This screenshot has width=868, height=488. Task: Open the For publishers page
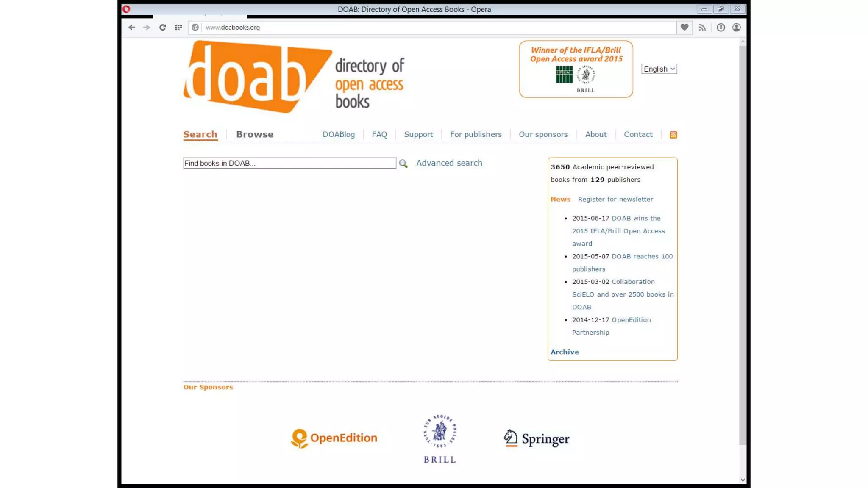(476, 134)
